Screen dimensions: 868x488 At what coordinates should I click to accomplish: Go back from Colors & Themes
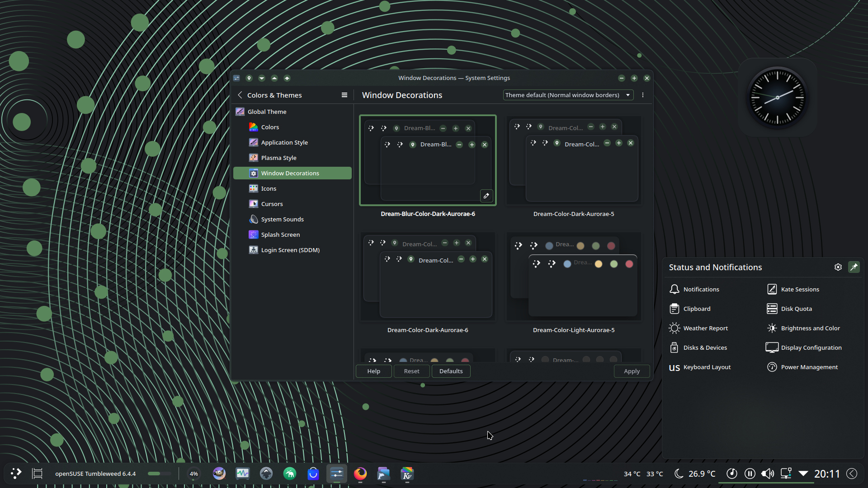tap(240, 95)
